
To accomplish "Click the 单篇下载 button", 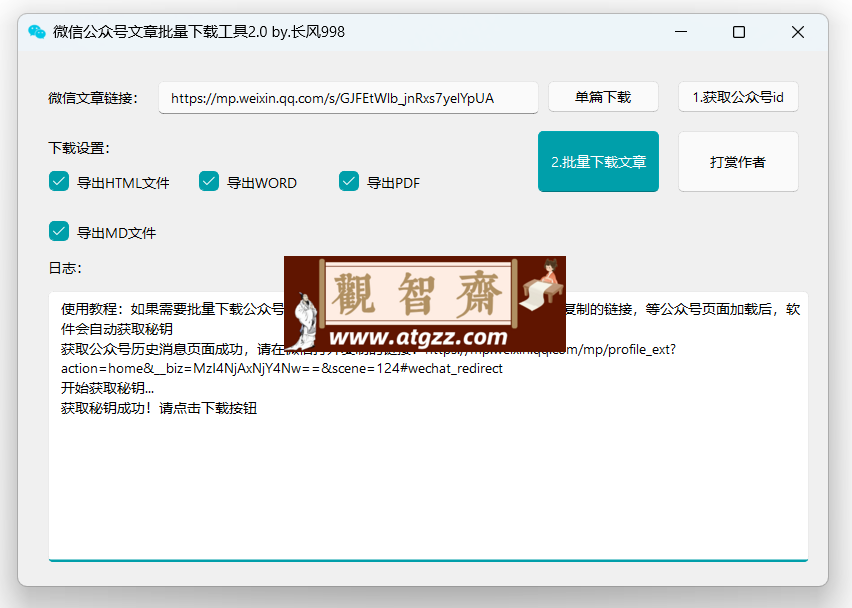I will [603, 97].
